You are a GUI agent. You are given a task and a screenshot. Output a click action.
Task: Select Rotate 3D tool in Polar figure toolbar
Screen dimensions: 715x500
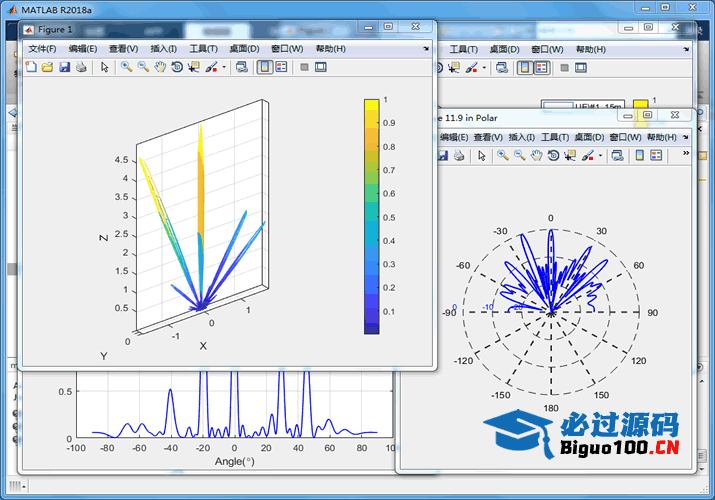pos(554,155)
